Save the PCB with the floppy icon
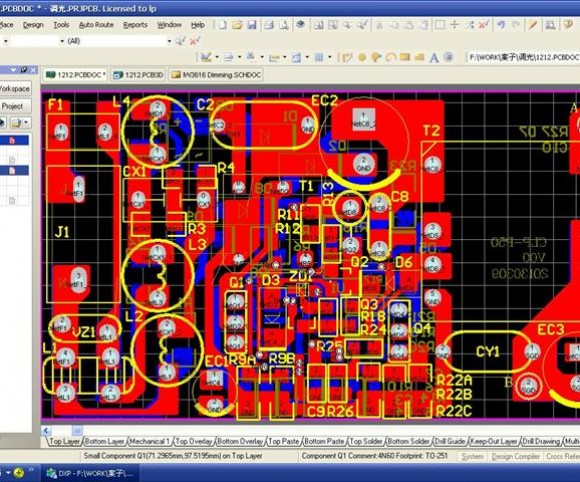This screenshot has width=580, height=482. pos(252,25)
